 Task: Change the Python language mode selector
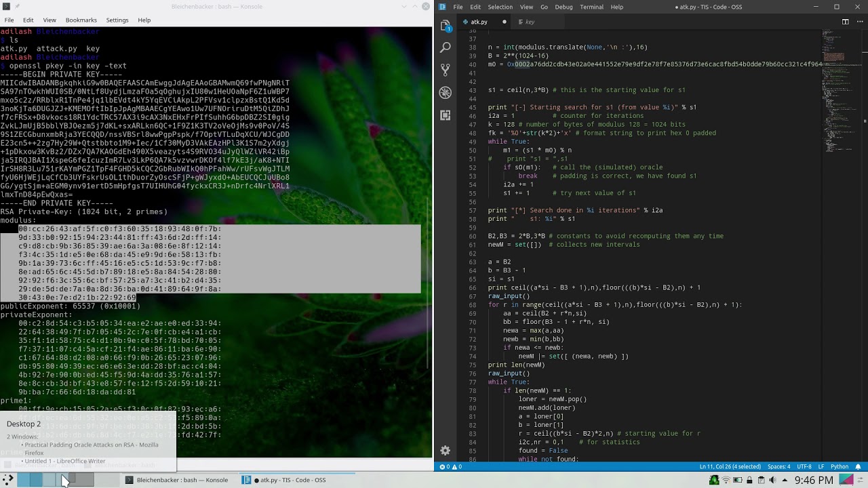point(840,467)
